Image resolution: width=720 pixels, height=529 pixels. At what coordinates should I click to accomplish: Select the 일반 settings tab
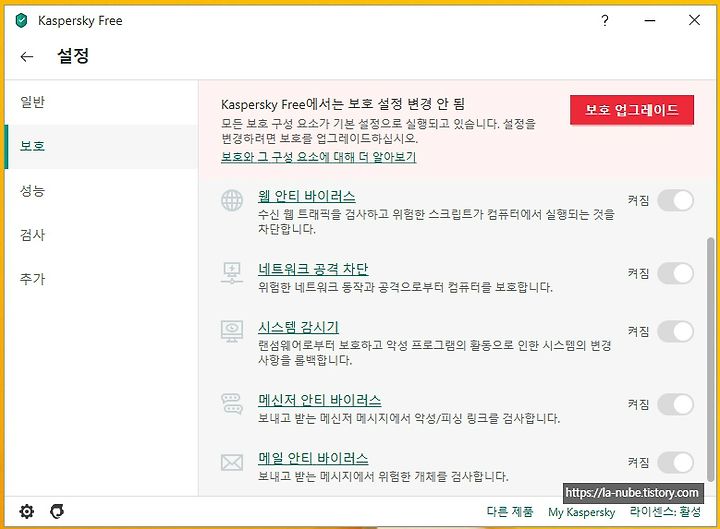[x=101, y=102]
